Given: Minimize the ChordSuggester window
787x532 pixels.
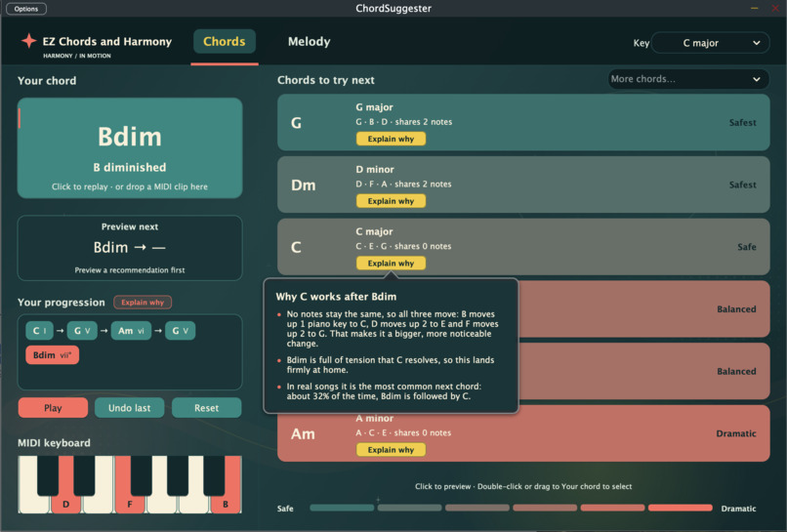Looking at the screenshot, I should [x=755, y=8].
